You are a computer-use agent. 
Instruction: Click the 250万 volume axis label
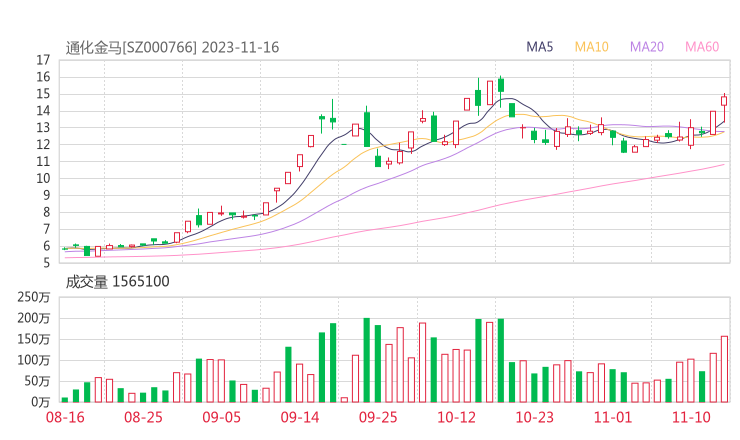point(34,297)
